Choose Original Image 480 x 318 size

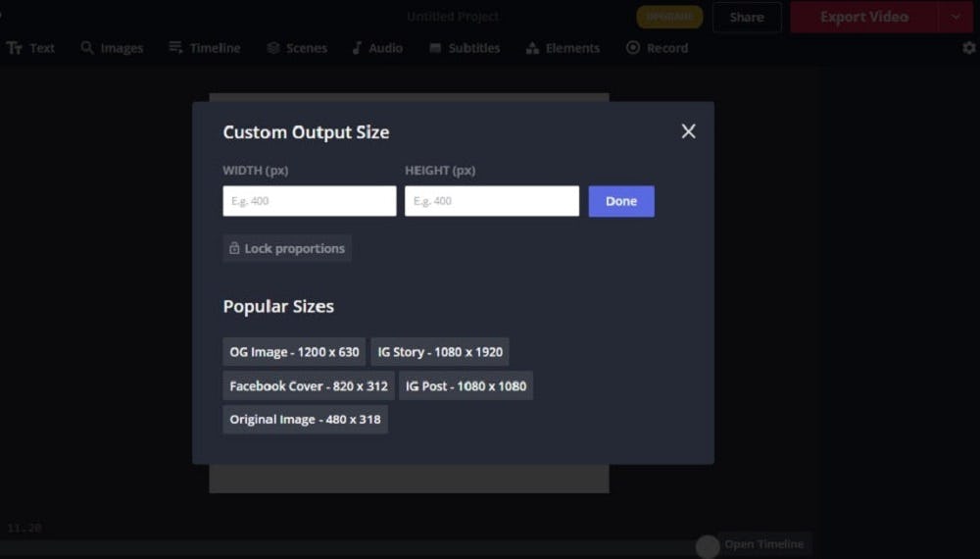305,420
